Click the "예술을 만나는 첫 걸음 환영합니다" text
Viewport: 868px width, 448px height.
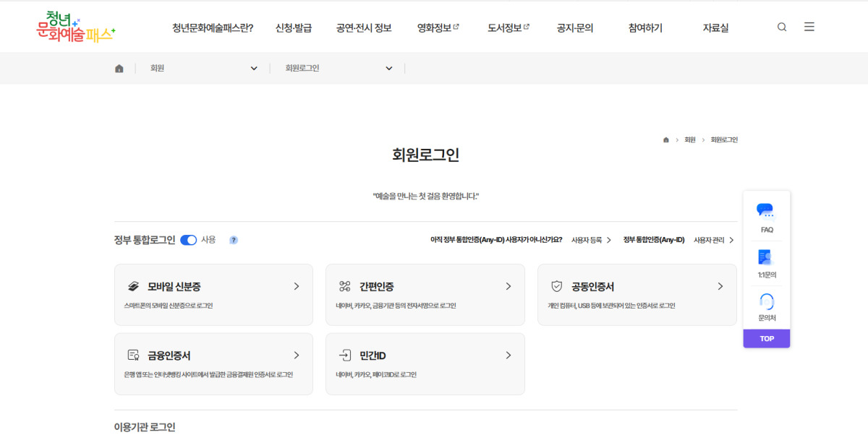[x=426, y=196]
